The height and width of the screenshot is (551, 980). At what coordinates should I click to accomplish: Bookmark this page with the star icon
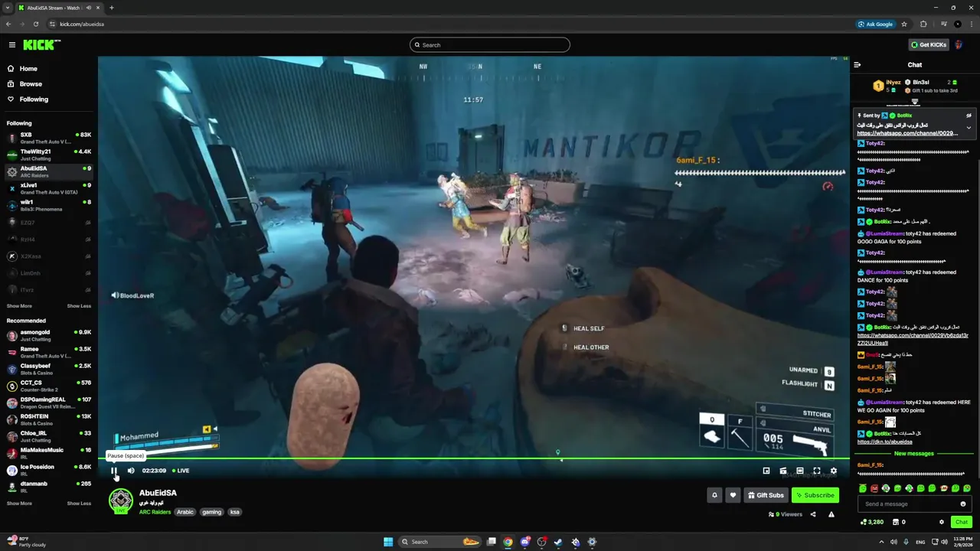coord(904,24)
